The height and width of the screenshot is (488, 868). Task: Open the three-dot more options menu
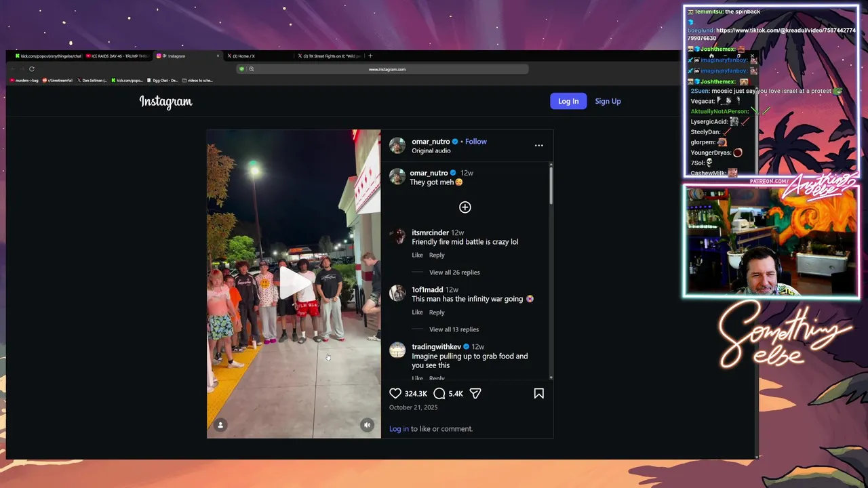[x=539, y=145]
